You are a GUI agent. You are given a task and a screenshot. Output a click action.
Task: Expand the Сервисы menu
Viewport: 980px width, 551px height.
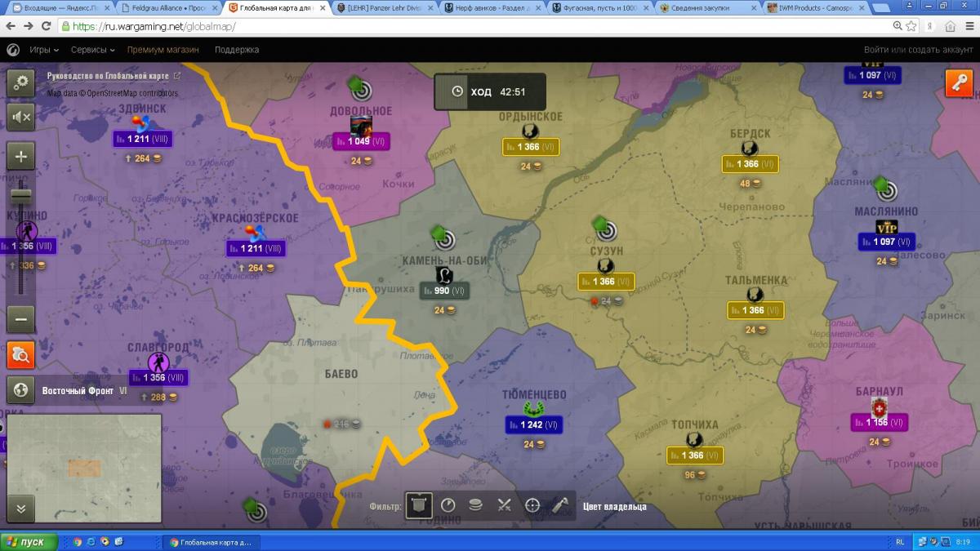92,50
